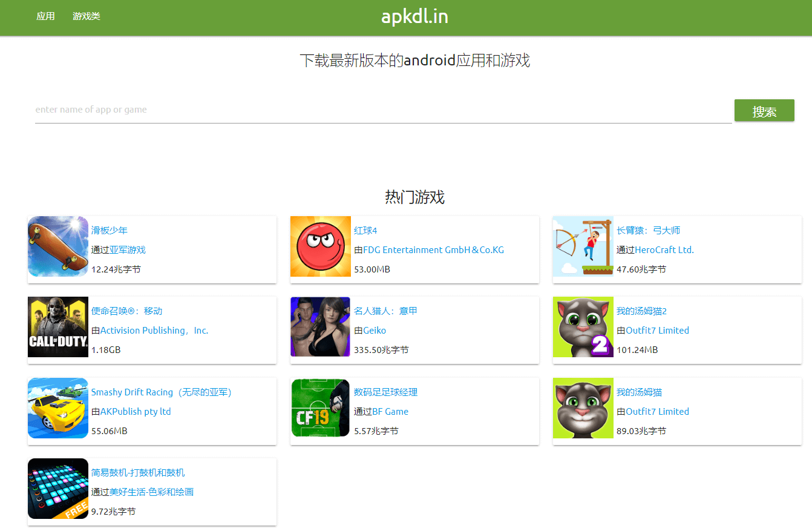Click the skateboard game icon
812x531 pixels.
pyautogui.click(x=58, y=246)
